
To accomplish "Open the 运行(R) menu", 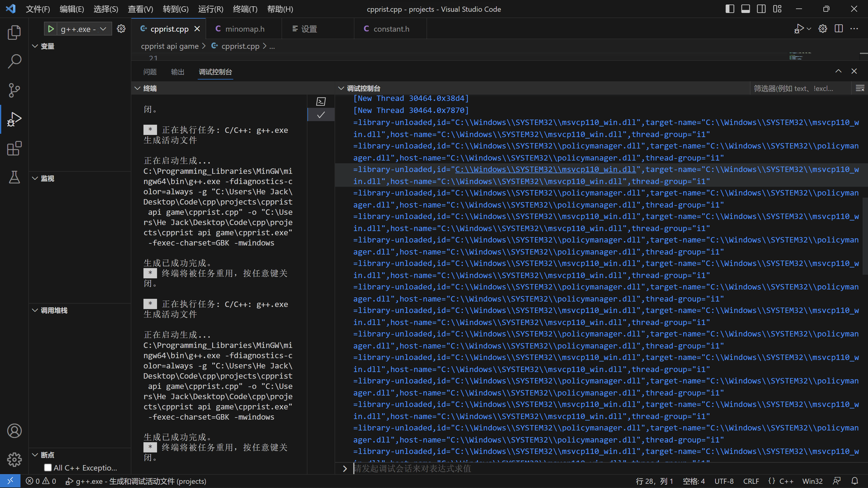I will click(211, 9).
